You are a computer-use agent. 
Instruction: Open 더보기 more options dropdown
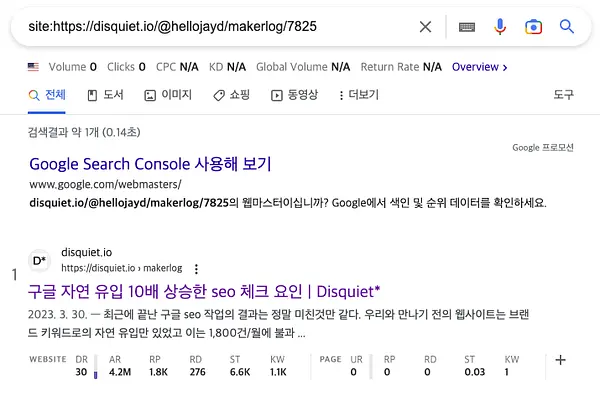tap(359, 95)
